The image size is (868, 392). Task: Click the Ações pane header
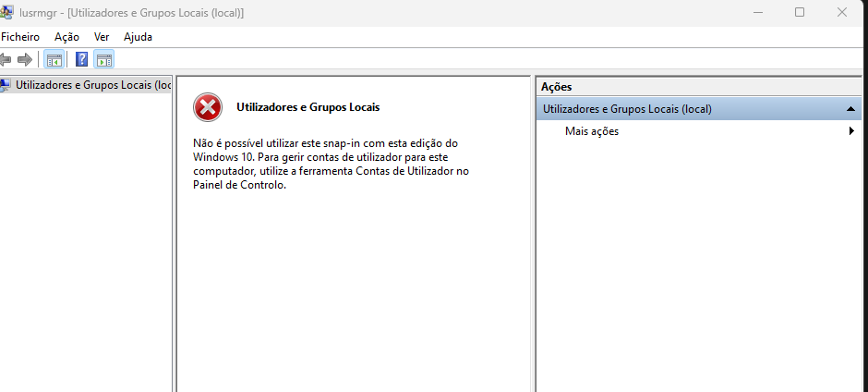pos(699,87)
